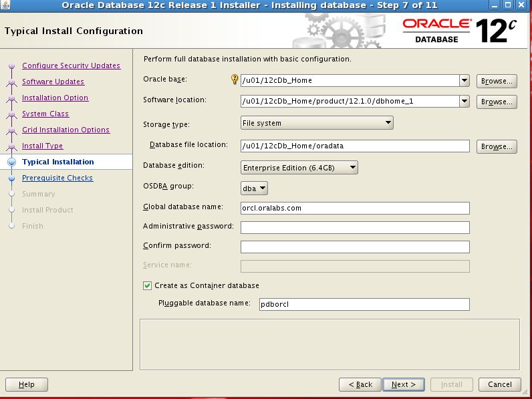Go to the Install Type step

pos(42,146)
